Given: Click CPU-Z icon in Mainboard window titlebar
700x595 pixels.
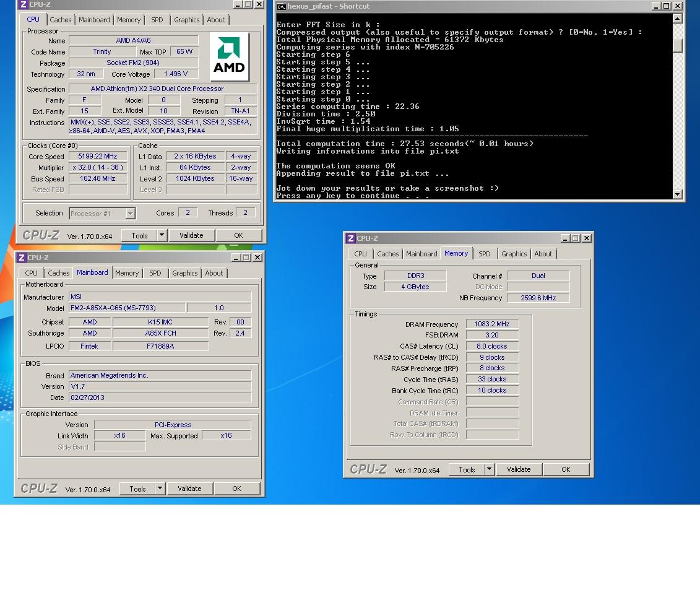Looking at the screenshot, I should 22,258.
